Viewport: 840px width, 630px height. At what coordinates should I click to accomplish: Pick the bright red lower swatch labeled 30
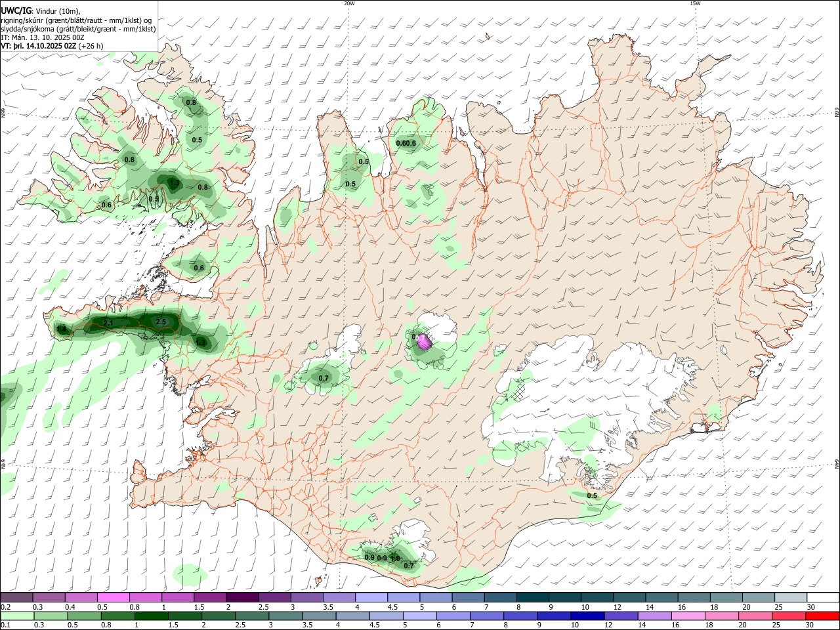point(823,616)
